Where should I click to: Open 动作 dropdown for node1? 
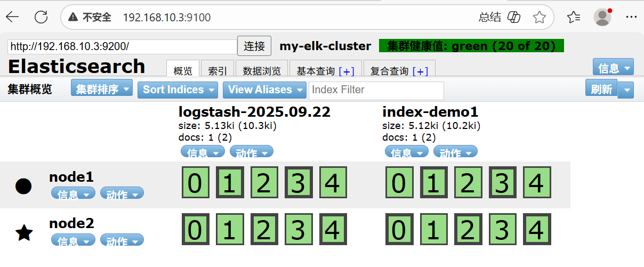(122, 194)
